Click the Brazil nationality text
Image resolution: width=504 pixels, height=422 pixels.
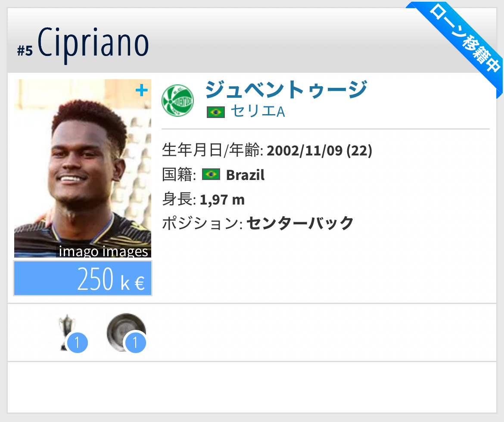pyautogui.click(x=245, y=175)
